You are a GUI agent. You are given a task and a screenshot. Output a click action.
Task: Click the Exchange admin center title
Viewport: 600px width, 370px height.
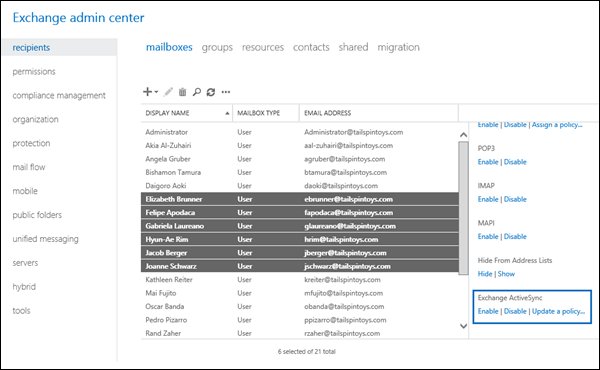78,18
